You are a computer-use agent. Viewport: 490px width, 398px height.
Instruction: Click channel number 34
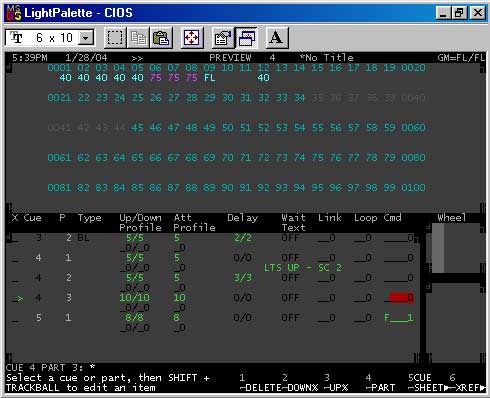(x=299, y=98)
